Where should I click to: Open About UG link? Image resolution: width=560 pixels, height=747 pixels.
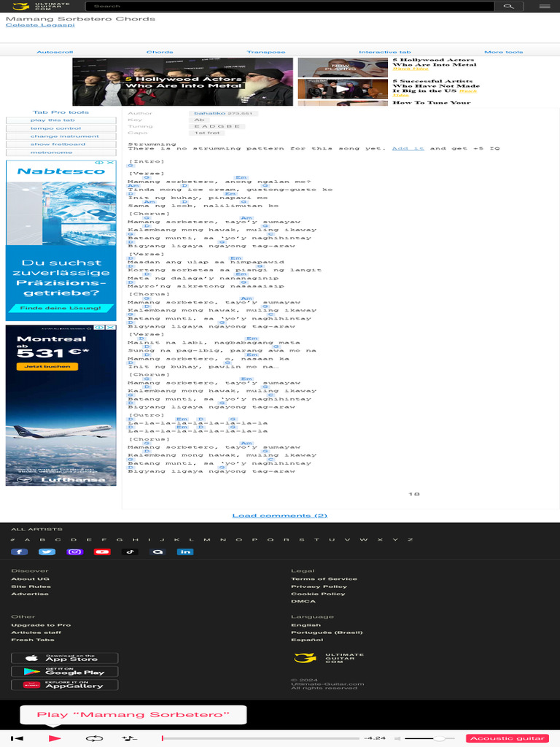[30, 578]
